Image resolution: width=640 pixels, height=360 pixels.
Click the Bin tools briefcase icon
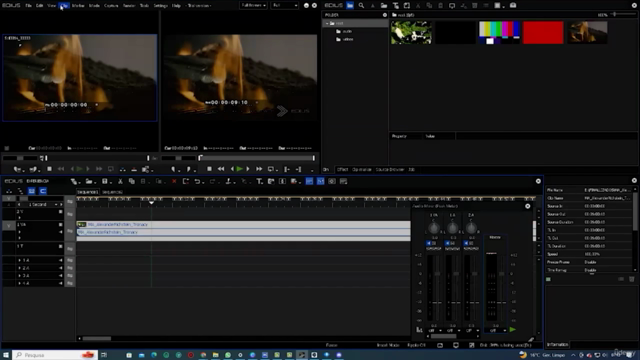coord(513,6)
